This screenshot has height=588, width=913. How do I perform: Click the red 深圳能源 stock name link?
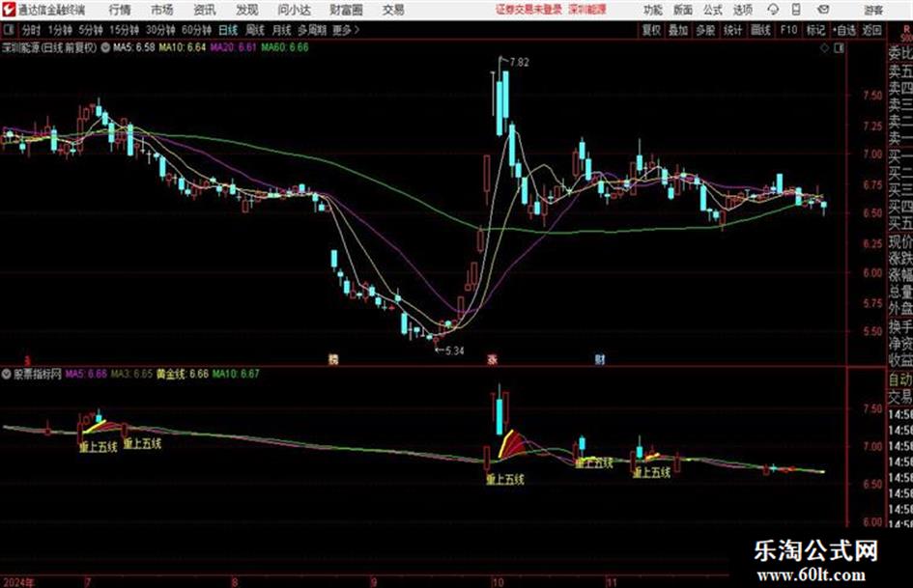pyautogui.click(x=587, y=10)
